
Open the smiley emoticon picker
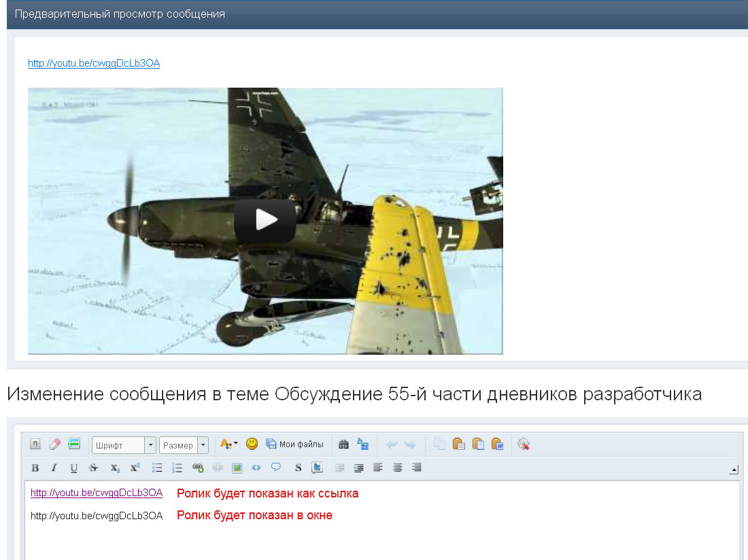[x=252, y=444]
